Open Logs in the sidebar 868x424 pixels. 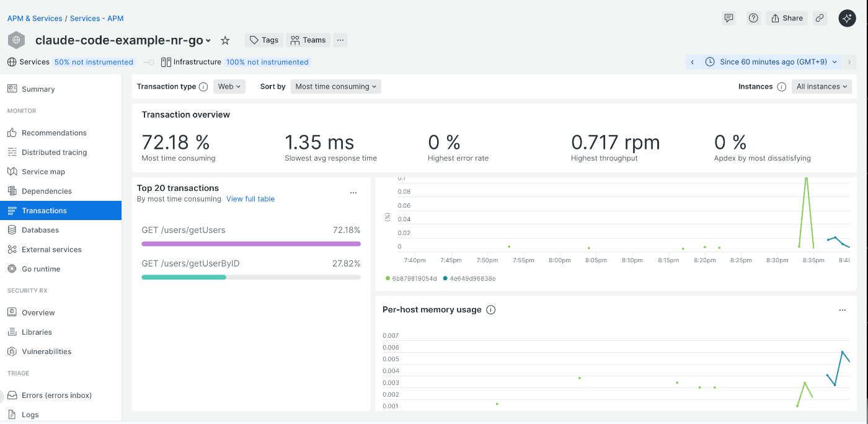(61, 415)
